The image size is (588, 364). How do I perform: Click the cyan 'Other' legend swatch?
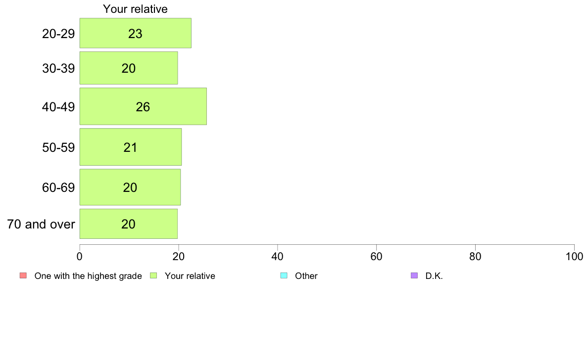point(284,275)
